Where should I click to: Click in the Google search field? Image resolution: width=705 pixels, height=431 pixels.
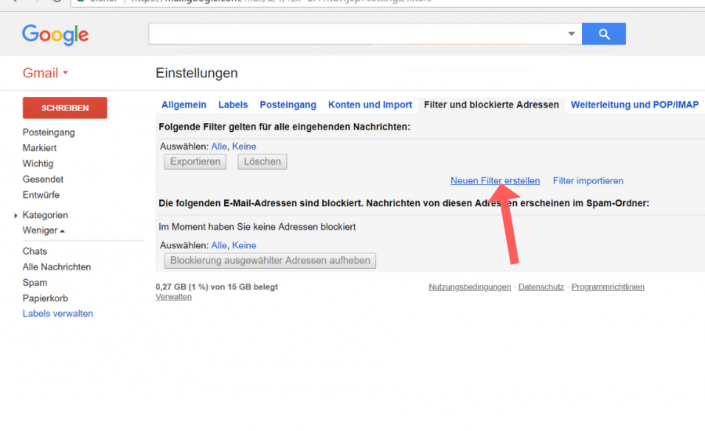[360, 34]
